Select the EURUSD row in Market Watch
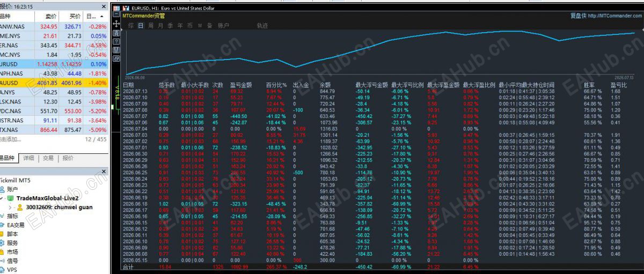 (x=55, y=64)
